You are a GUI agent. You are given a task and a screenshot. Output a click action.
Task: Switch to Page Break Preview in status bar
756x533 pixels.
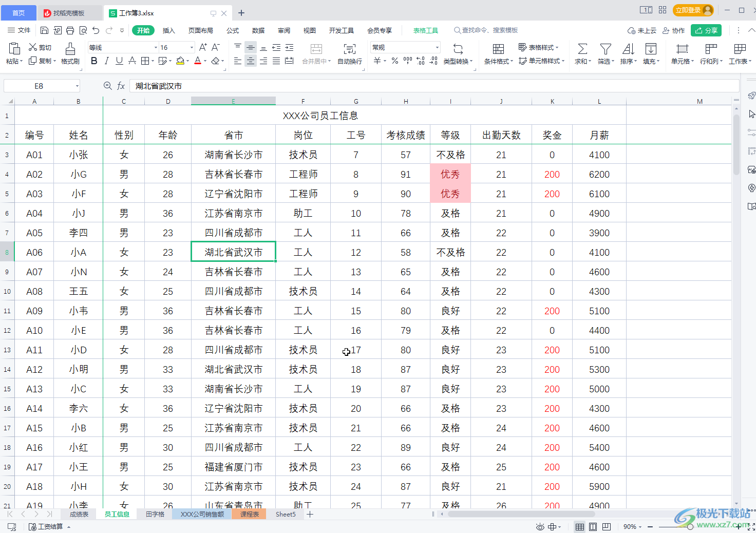(606, 527)
